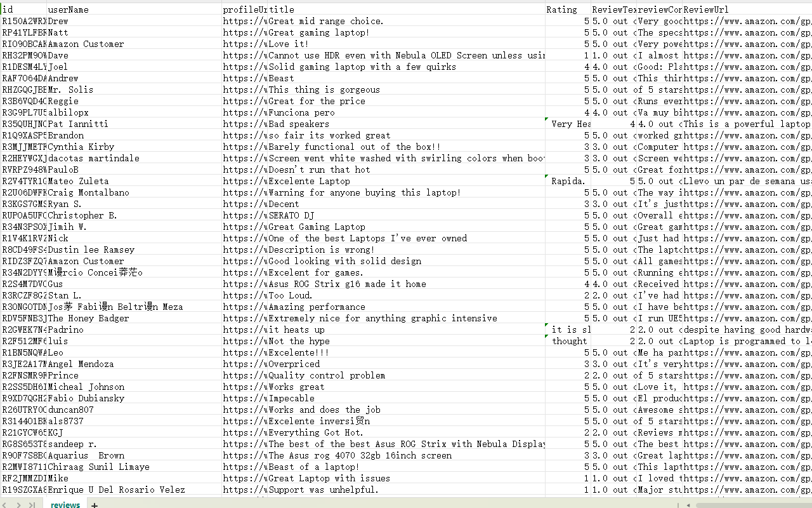Click the title cell 'Decent'
The width and height of the screenshot is (812, 508).
(407, 204)
